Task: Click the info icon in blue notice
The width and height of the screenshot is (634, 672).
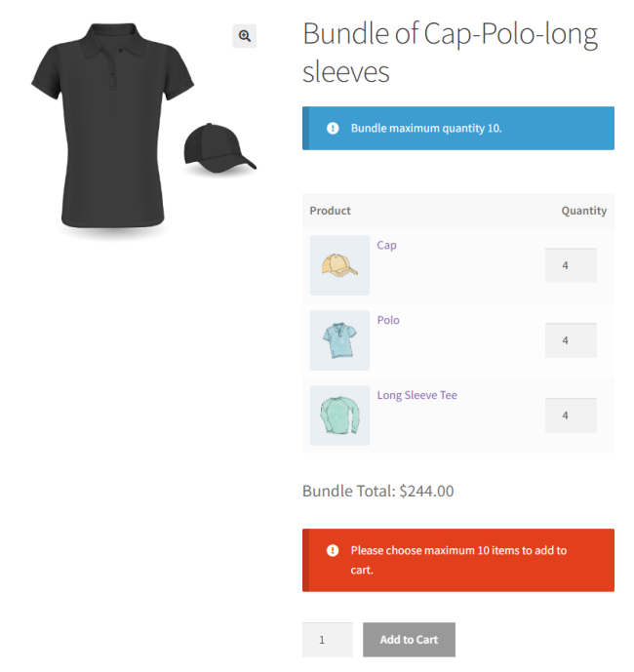Action: coord(333,128)
